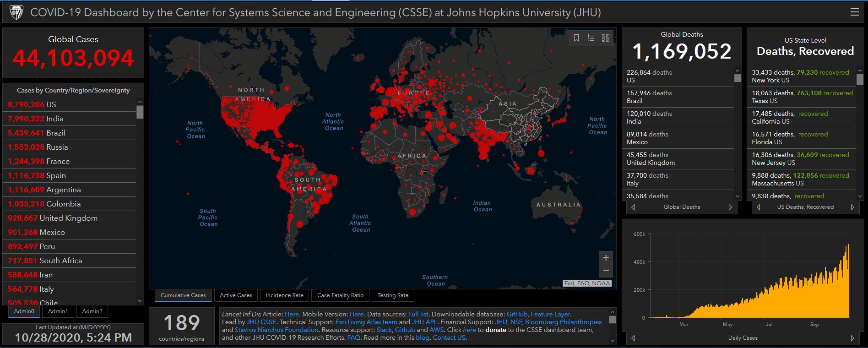The height and width of the screenshot is (348, 868).
Task: Click the Esri, FAO, NOAA attribution
Action: click(x=587, y=283)
